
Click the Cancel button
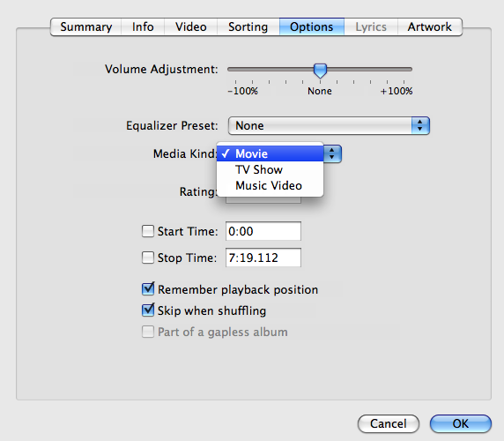[x=389, y=423]
